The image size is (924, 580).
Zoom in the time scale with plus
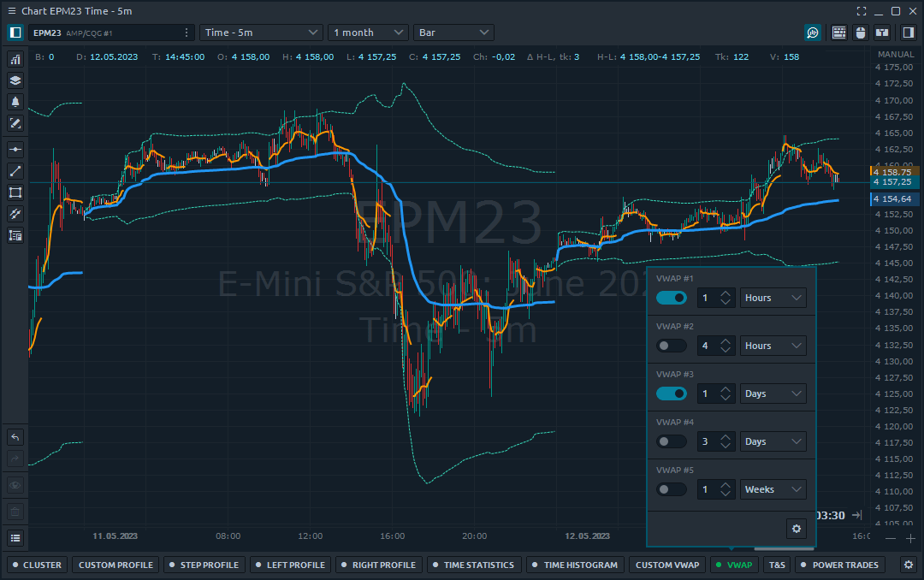point(910,538)
